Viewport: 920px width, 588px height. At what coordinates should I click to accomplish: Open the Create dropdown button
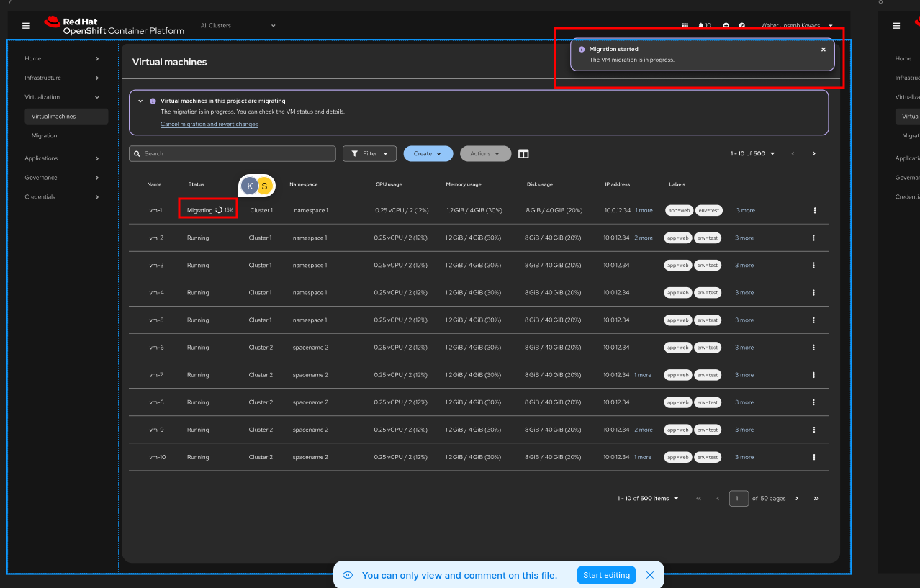click(428, 154)
